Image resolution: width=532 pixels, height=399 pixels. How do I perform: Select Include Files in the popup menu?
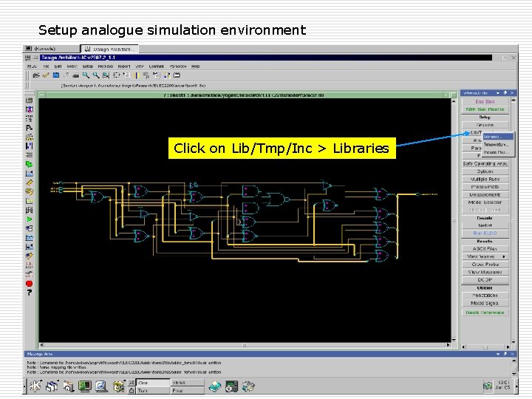[497, 152]
